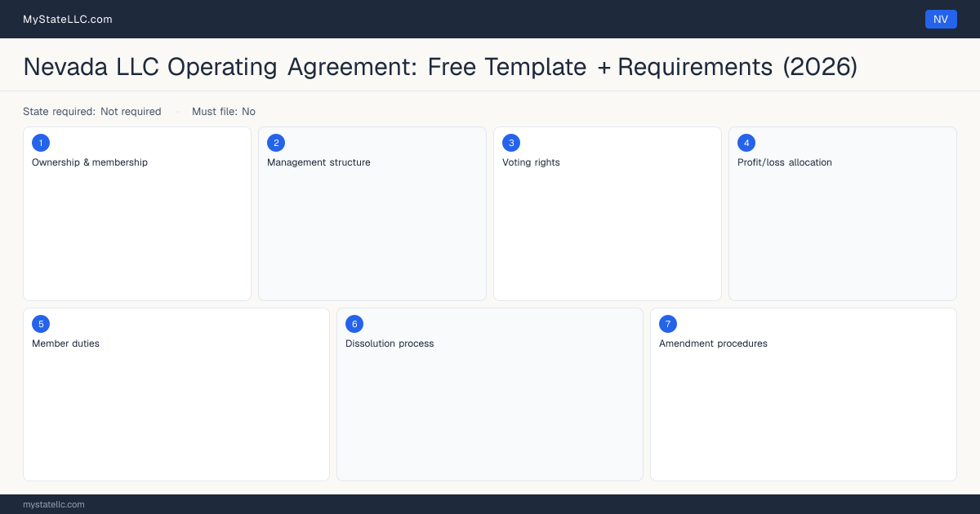This screenshot has height=514, width=980.
Task: Click the Must file: No label
Action: [x=224, y=112]
